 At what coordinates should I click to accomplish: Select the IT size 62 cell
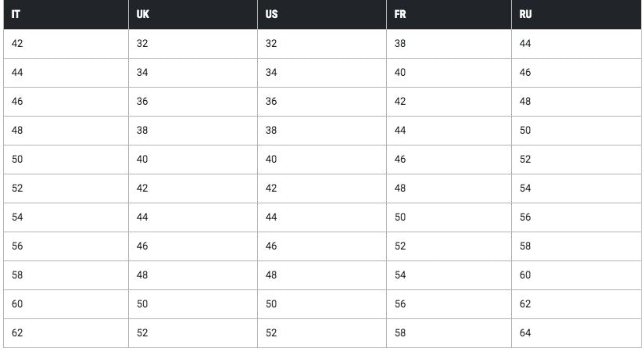(x=17, y=333)
